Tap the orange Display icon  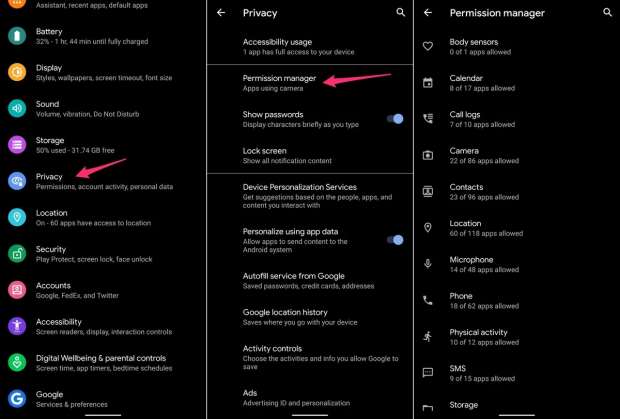(18, 73)
